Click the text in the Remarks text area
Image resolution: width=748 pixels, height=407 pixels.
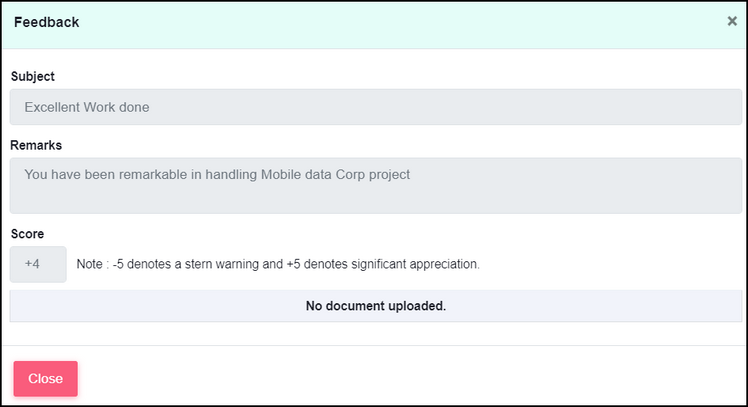217,174
